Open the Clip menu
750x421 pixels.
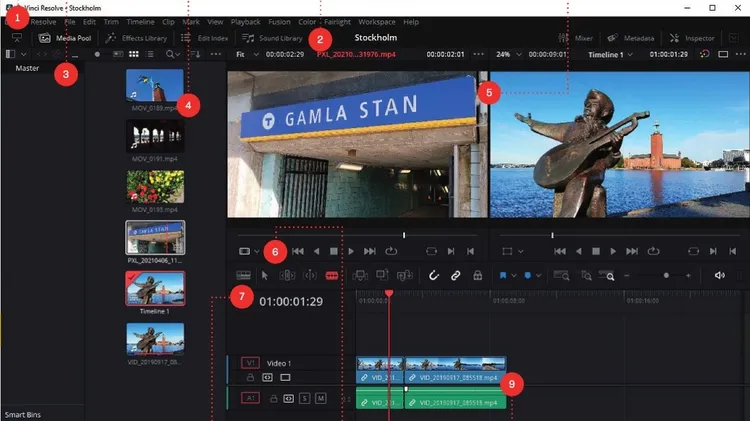click(x=168, y=22)
